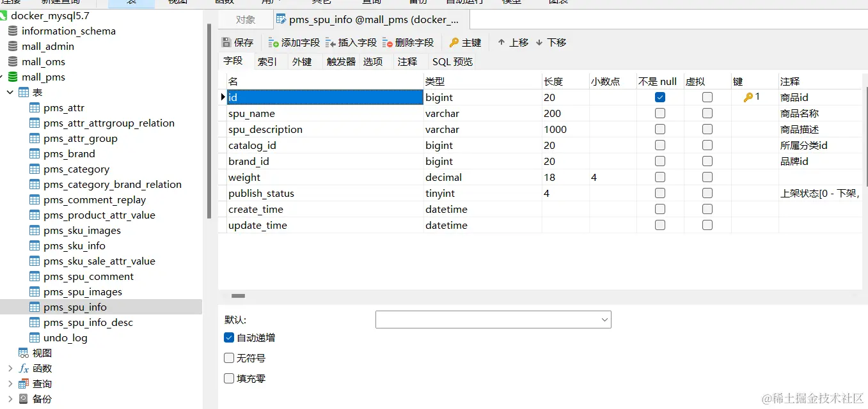Screen dimensions: 868x409
Task: Check not-null checkbox for weight field
Action: point(660,177)
